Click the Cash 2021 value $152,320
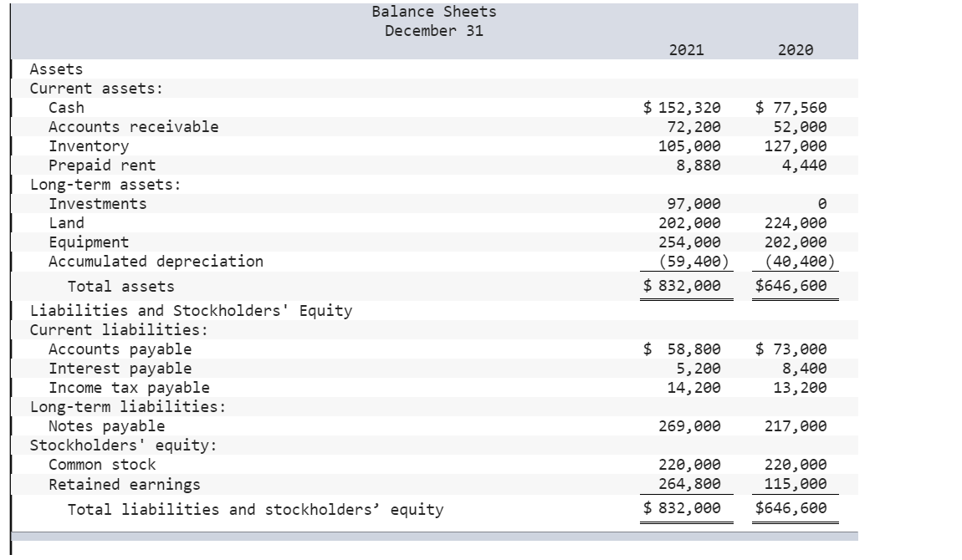The height and width of the screenshot is (560, 962). pyautogui.click(x=682, y=108)
